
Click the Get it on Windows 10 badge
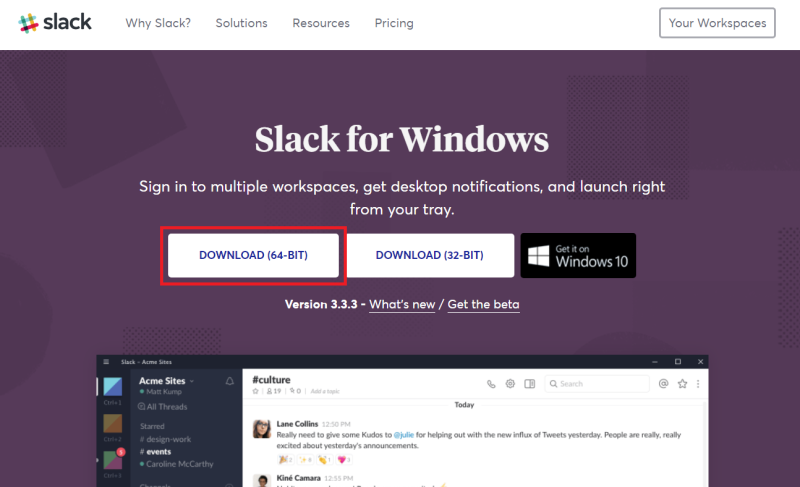578,255
